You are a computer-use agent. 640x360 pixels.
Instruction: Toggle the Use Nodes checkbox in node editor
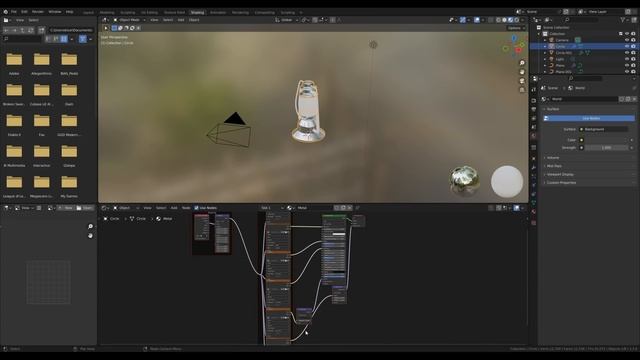(x=196, y=208)
